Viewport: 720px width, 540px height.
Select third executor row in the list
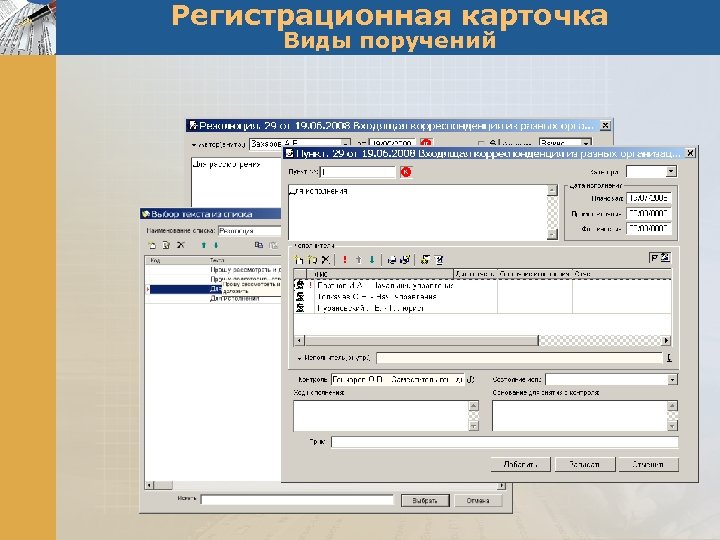pos(482,309)
